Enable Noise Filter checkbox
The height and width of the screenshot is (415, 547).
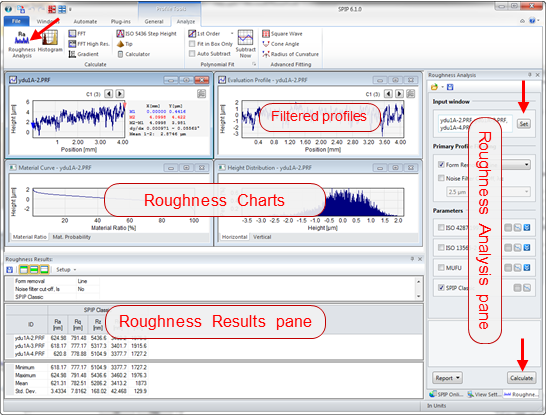click(x=441, y=178)
